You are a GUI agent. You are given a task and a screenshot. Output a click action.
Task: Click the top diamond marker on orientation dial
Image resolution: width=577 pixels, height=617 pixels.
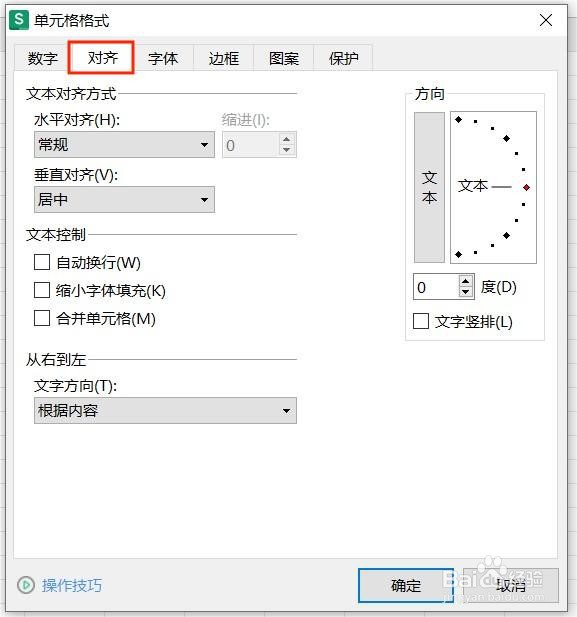pyautogui.click(x=459, y=119)
